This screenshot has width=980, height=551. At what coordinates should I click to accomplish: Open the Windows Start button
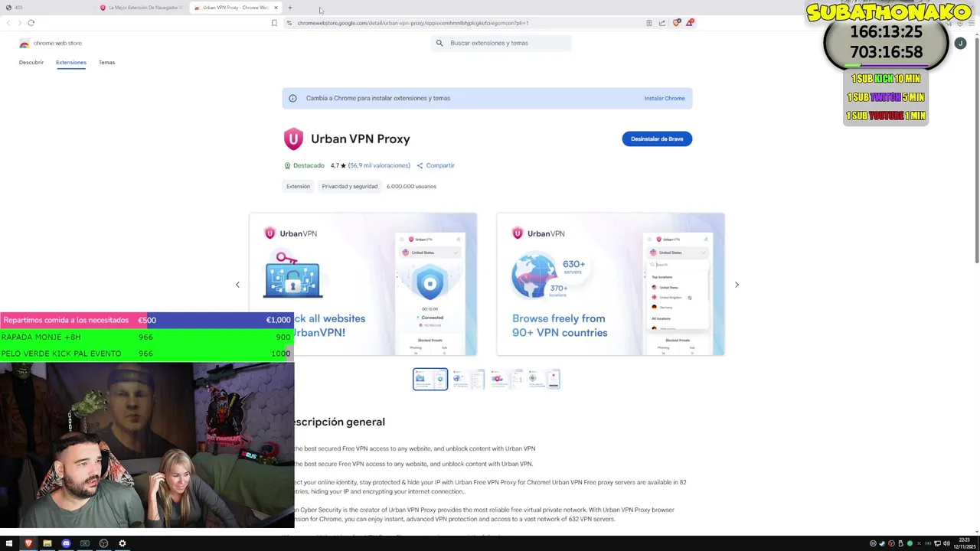pos(9,543)
